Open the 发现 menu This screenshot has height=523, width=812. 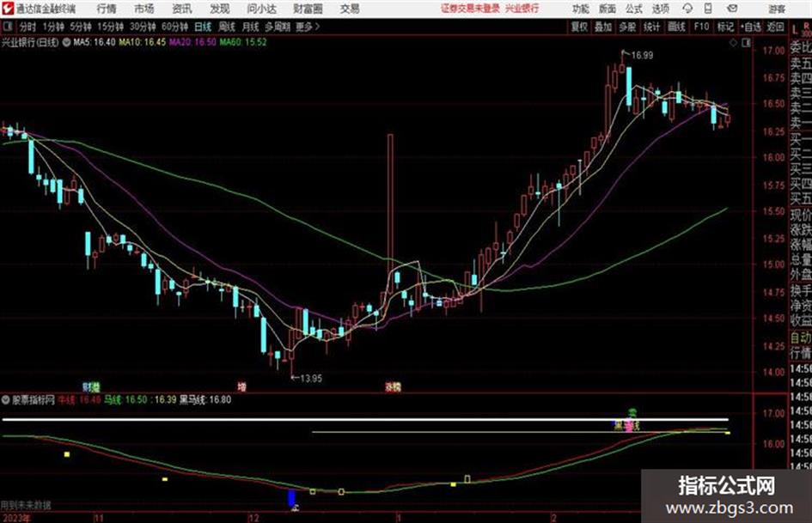(220, 9)
